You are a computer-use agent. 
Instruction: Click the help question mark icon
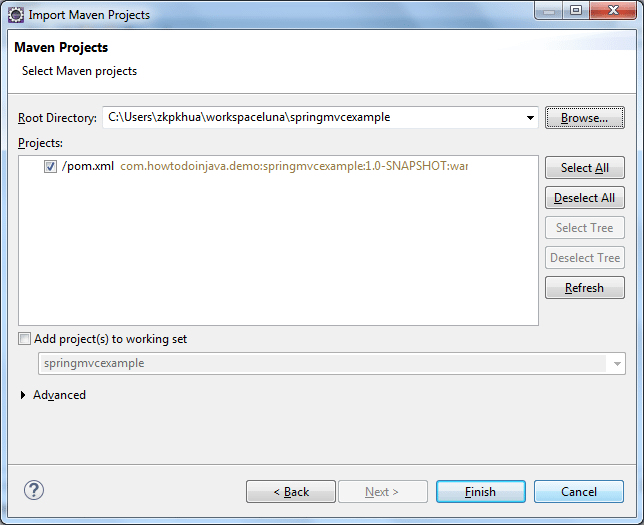(34, 490)
